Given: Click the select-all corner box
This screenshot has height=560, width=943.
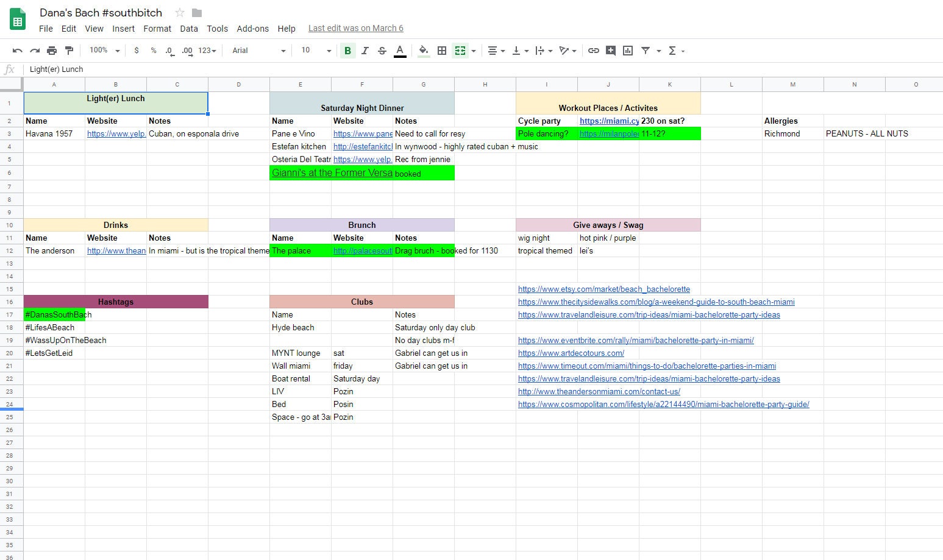Looking at the screenshot, I should click(x=12, y=84).
